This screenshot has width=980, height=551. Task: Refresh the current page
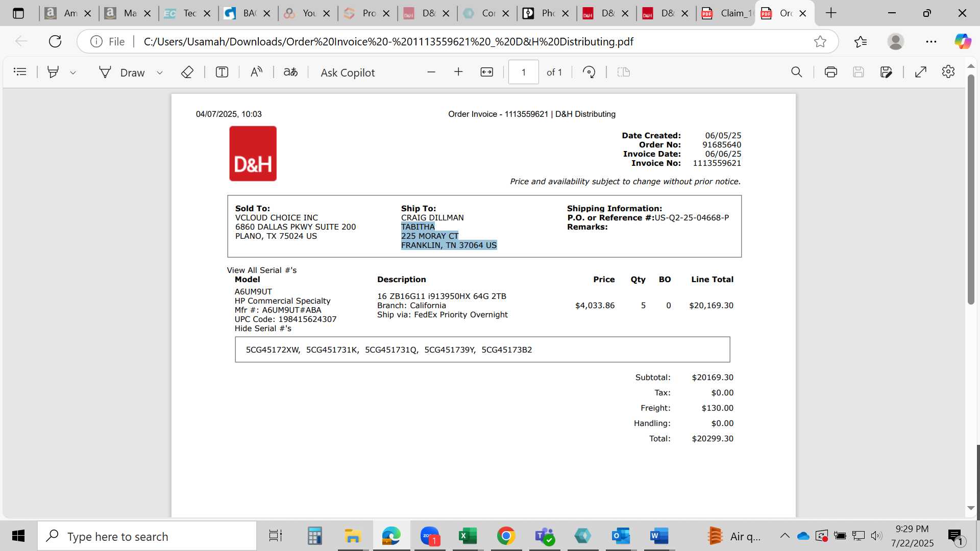pos(55,41)
